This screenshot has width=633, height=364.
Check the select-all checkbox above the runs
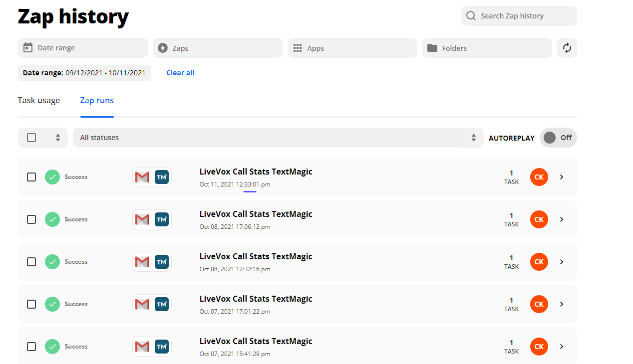[31, 138]
